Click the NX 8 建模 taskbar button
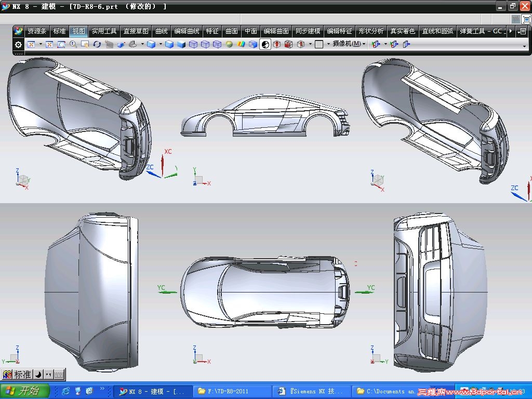The width and height of the screenshot is (532, 399). (x=153, y=392)
